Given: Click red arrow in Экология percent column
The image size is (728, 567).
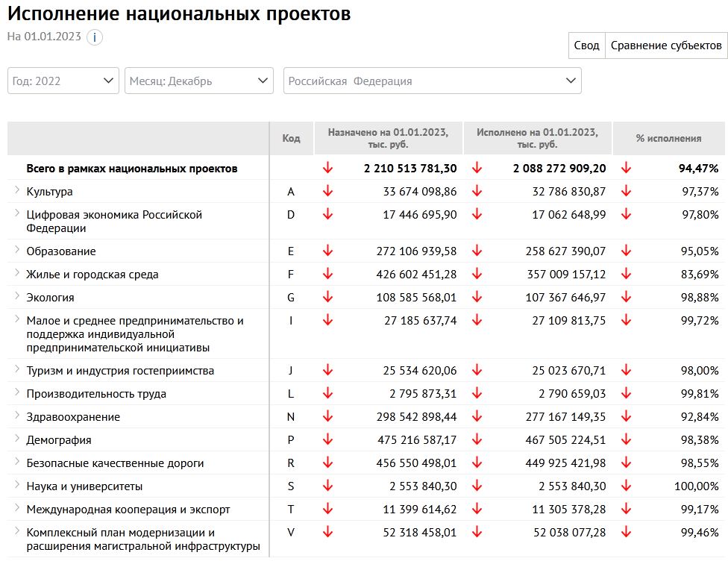Looking at the screenshot, I should click(626, 298).
